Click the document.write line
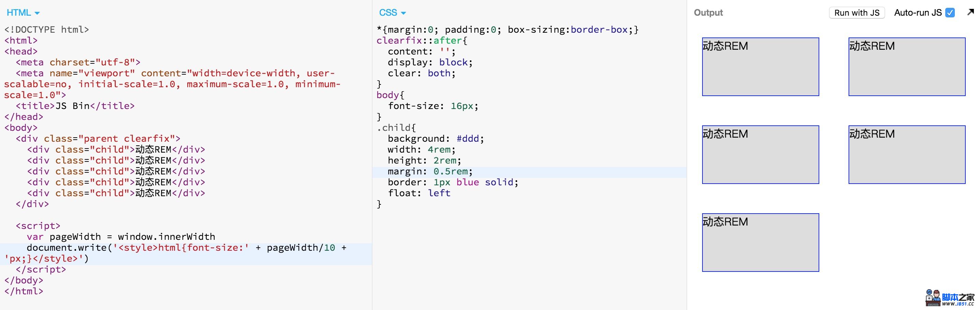Viewport: 980px width, 310px height. pos(176,253)
